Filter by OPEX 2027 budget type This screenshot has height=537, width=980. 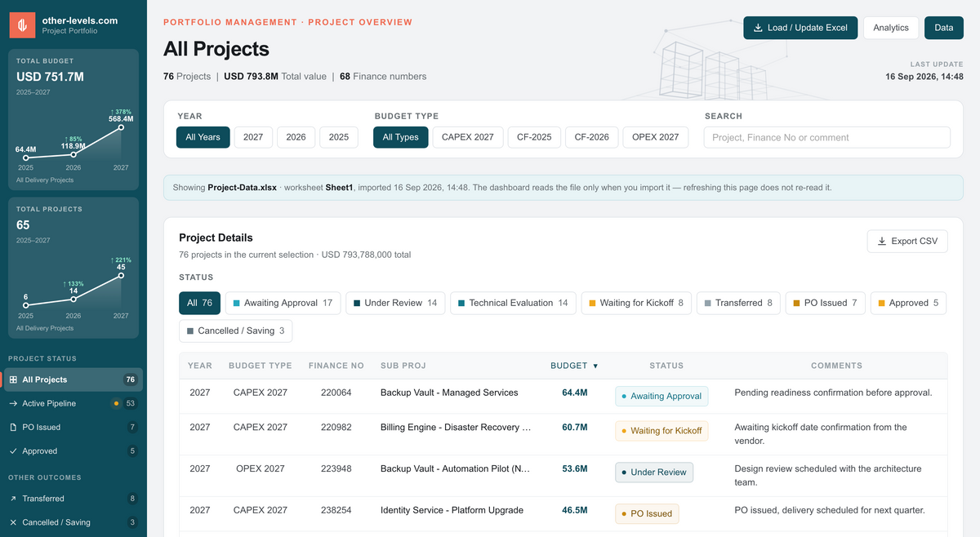click(656, 137)
